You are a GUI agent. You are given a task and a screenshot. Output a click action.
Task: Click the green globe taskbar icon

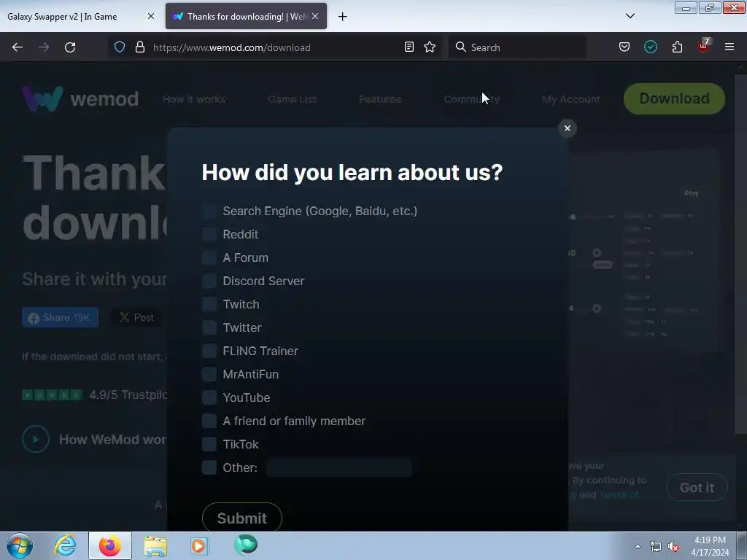pyautogui.click(x=245, y=545)
